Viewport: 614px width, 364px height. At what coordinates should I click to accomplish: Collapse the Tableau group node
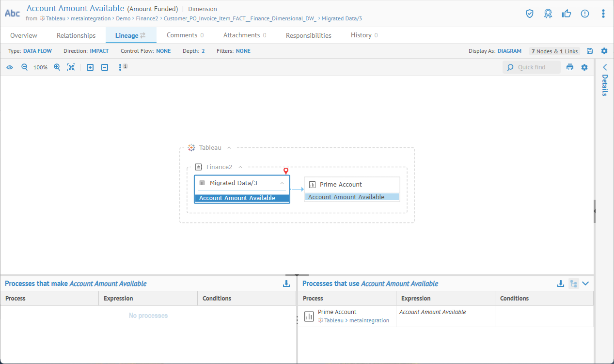(229, 148)
